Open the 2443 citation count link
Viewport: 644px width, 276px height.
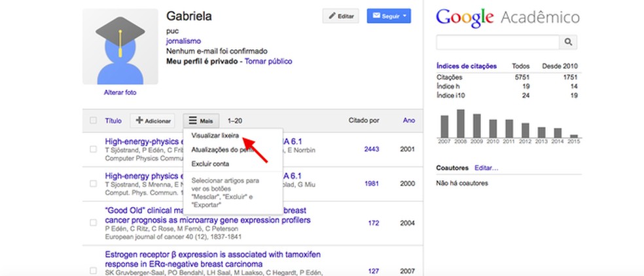point(371,149)
